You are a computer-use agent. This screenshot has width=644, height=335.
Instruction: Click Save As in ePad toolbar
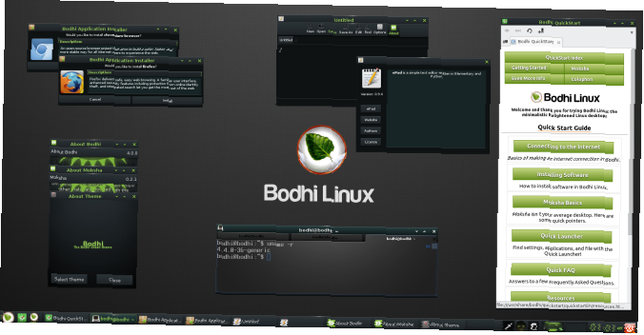(346, 30)
